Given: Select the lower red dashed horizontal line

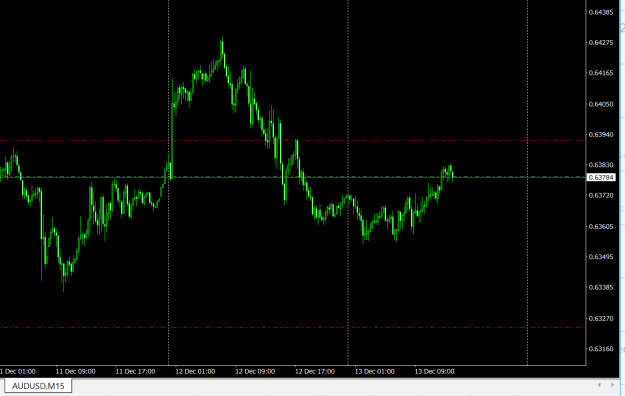Looking at the screenshot, I should pyautogui.click(x=293, y=328).
